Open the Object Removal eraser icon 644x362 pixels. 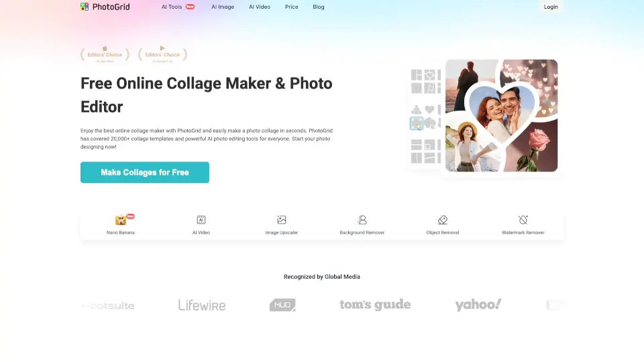click(442, 220)
